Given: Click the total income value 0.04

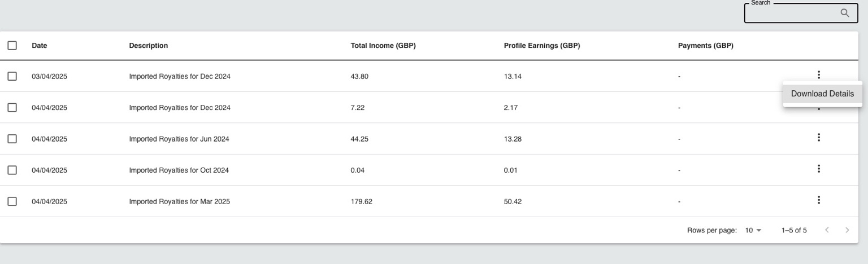Looking at the screenshot, I should point(357,170).
